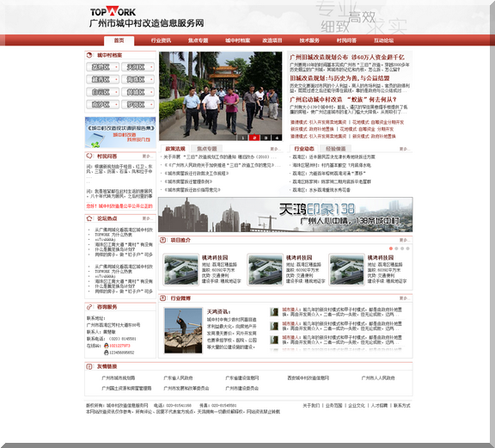Switch to the 行业动态 tab

click(304, 149)
